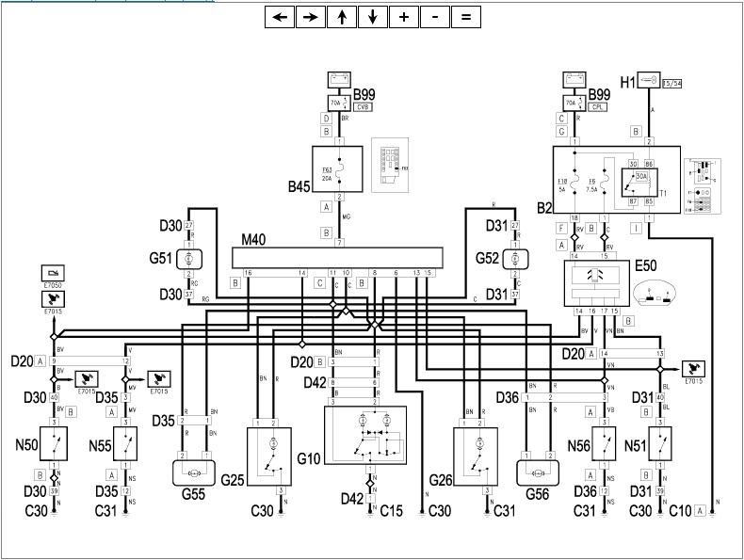Click the E50 instrument panel component
Viewport: 744px width, 560px height.
coord(596,283)
